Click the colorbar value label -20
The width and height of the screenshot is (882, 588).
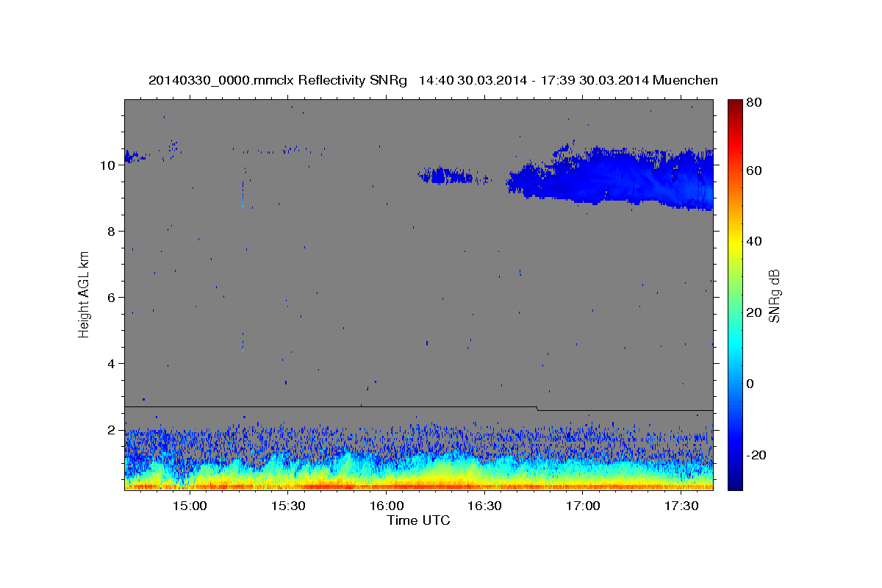point(756,455)
